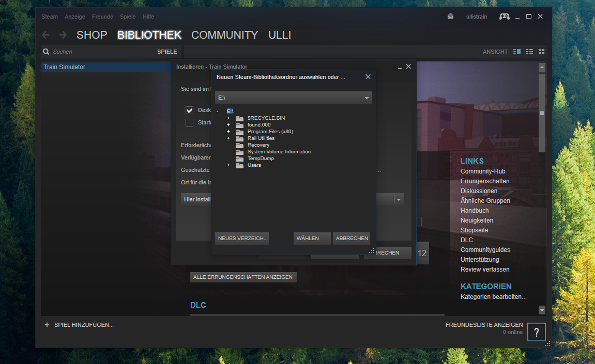Open Big Picture mode controller icon
Screen dimensions: 595x364
click(505, 17)
